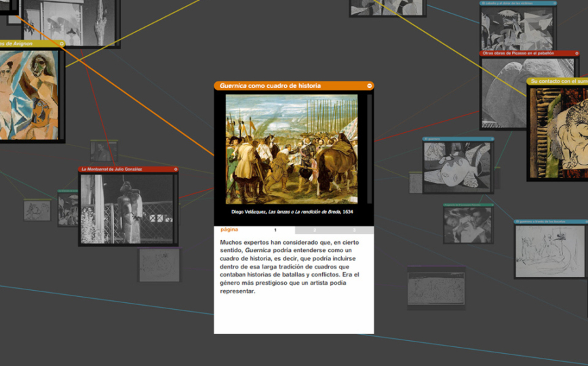Open the purple-header faded sketch right of the text card
The height and width of the screenshot is (366, 588).
point(436,289)
